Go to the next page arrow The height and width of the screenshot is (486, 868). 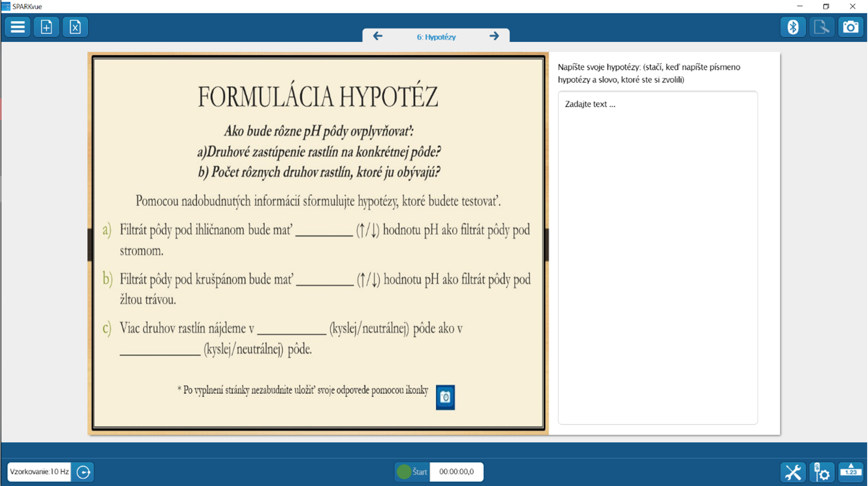(494, 36)
